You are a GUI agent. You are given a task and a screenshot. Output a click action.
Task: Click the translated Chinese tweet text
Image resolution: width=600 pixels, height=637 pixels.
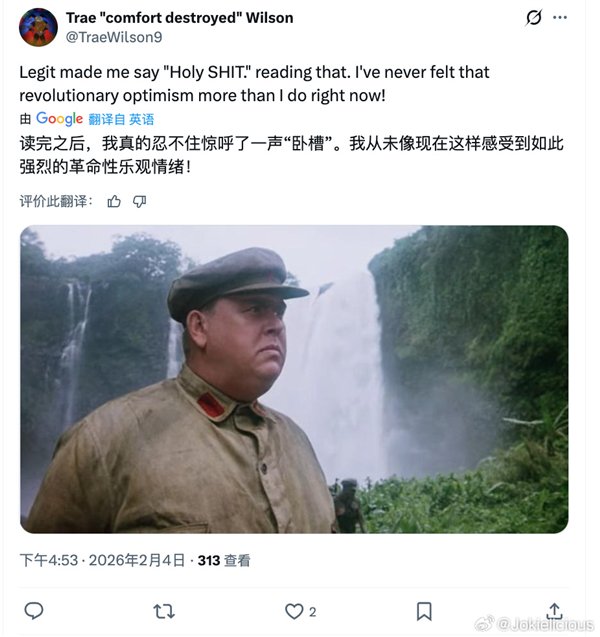point(291,155)
